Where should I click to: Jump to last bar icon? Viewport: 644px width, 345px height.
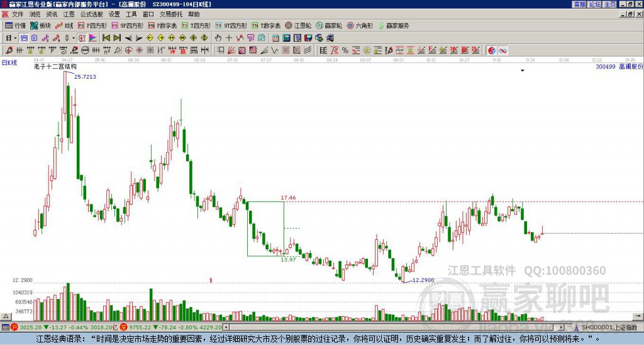(x=117, y=38)
